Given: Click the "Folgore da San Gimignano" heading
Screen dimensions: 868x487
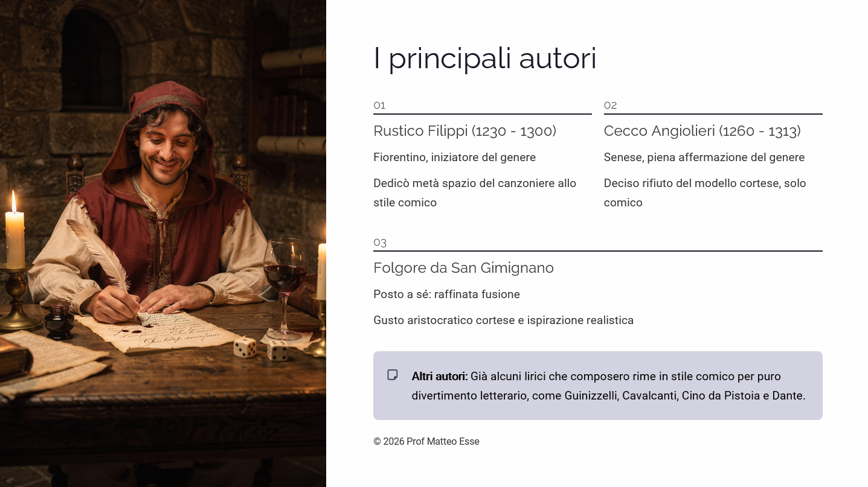Looking at the screenshot, I should click(x=463, y=268).
